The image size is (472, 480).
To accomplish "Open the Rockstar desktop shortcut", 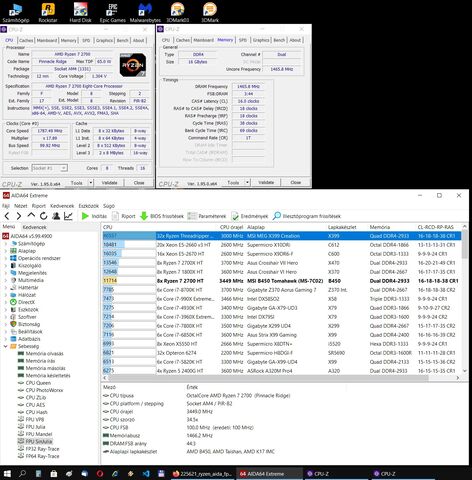I will [x=48, y=12].
